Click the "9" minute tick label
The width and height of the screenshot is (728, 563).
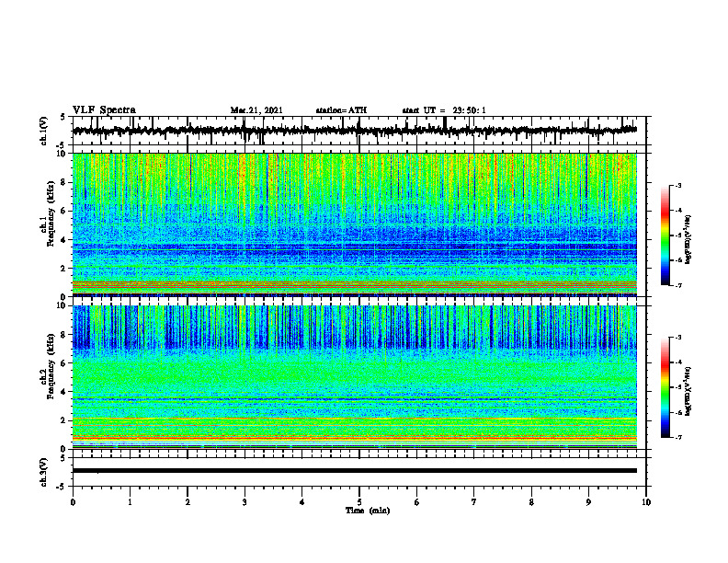[588, 502]
